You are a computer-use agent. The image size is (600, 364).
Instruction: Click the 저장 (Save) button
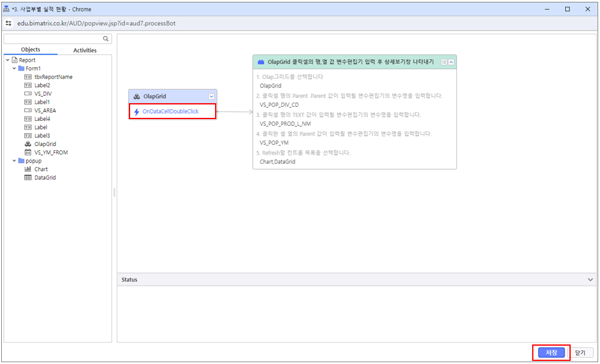(551, 352)
